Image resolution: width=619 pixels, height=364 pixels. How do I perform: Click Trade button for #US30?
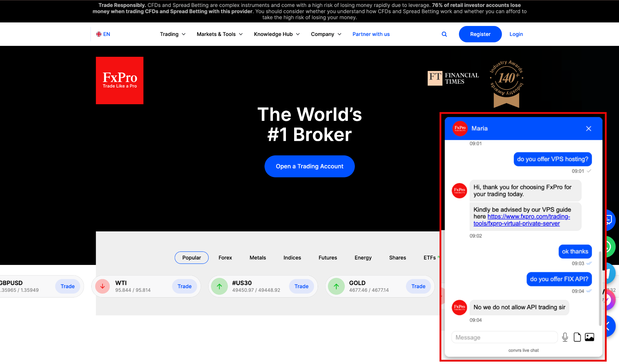coord(302,286)
